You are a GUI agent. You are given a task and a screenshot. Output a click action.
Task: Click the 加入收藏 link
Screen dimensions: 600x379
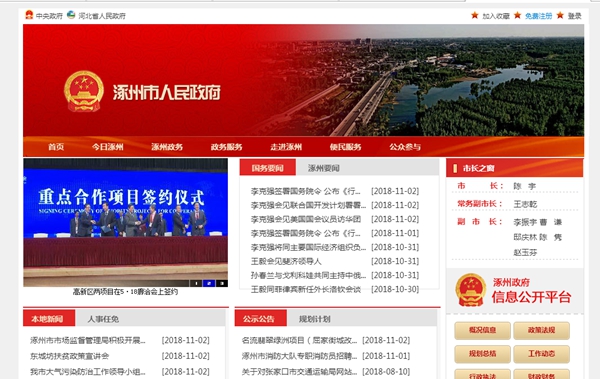point(496,16)
